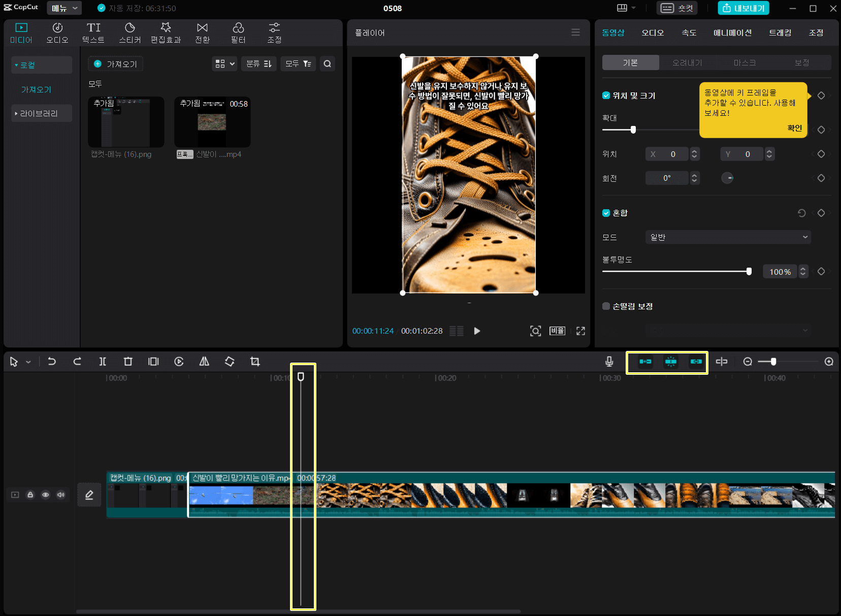The image size is (841, 616).
Task: Switch to the 속도 speed tab
Action: [689, 33]
